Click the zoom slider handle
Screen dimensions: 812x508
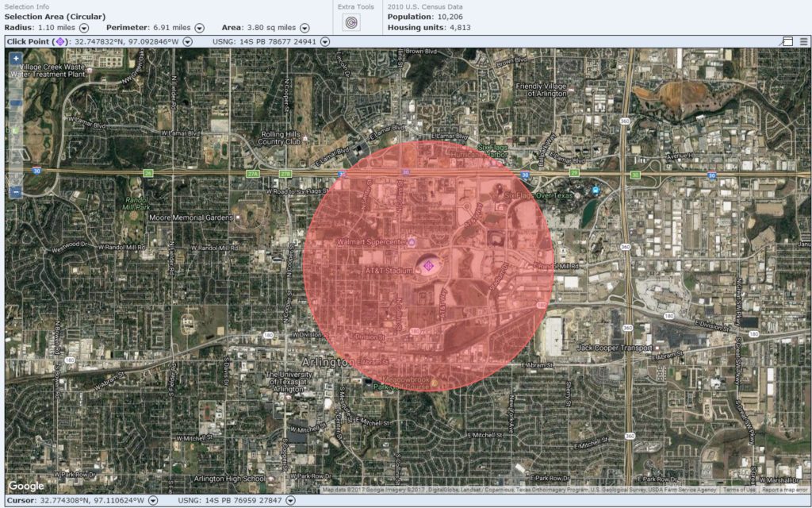point(16,103)
